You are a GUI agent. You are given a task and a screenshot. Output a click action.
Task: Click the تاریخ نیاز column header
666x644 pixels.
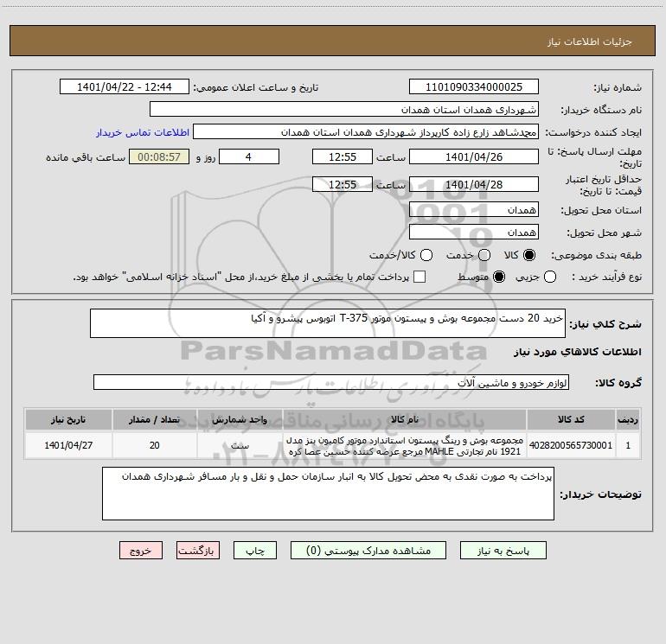pyautogui.click(x=68, y=419)
